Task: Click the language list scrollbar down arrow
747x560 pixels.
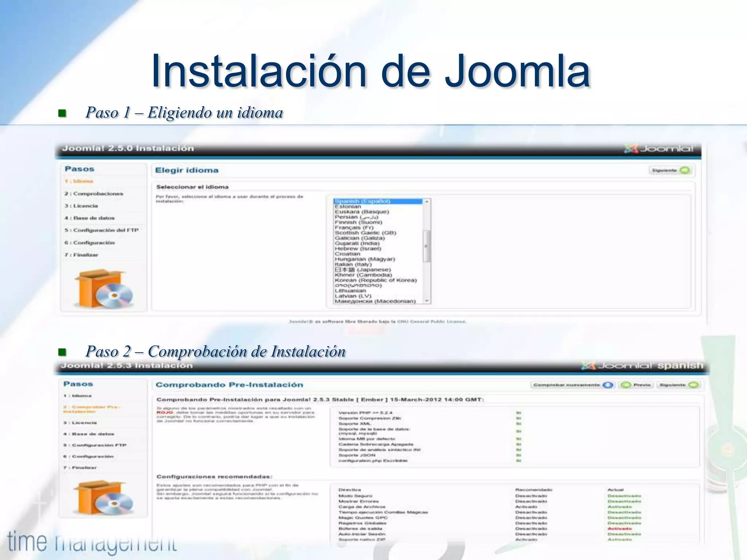Action: pos(427,301)
